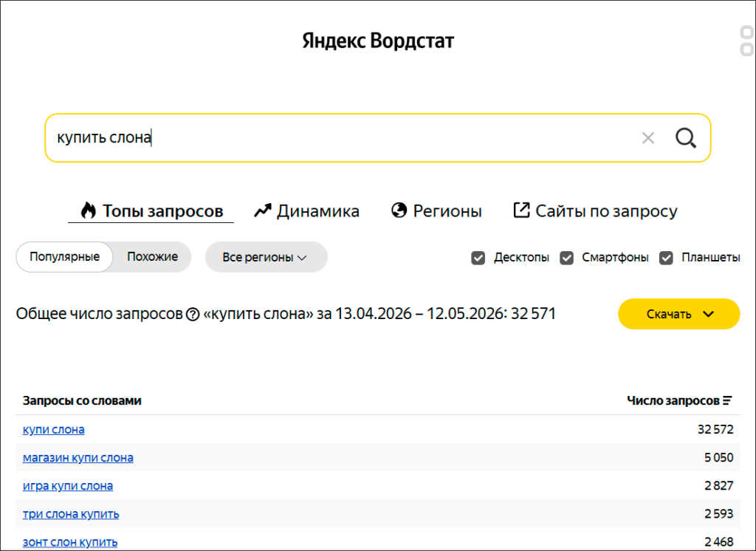This screenshot has height=551, width=756.
Task: Click the external link icon of Сайты по запросу
Action: coord(521,211)
